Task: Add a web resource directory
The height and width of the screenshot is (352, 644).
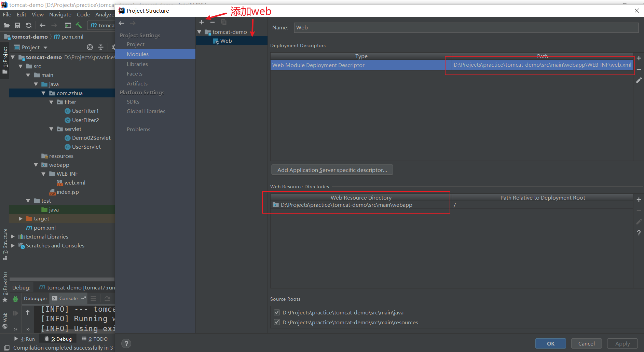Action: click(x=639, y=200)
